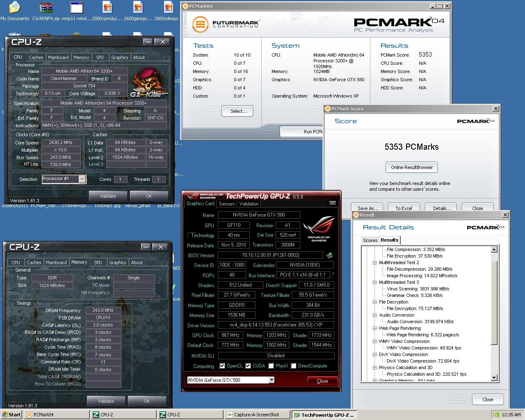Click the To Excel button
525x420 pixels.
[404, 208]
